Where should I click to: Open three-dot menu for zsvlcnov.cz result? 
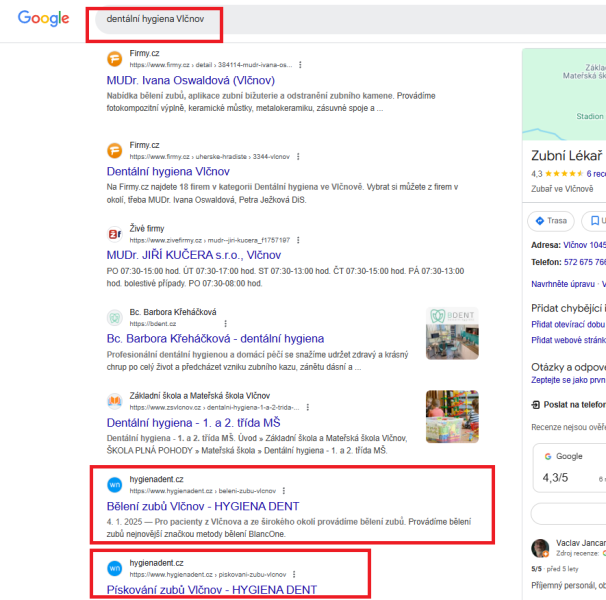tap(308, 407)
